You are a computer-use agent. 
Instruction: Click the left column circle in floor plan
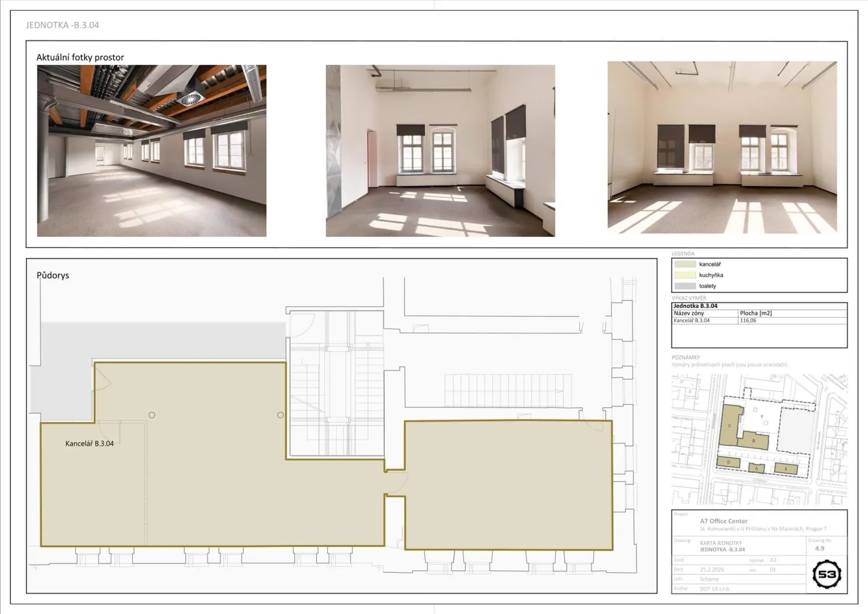point(152,415)
